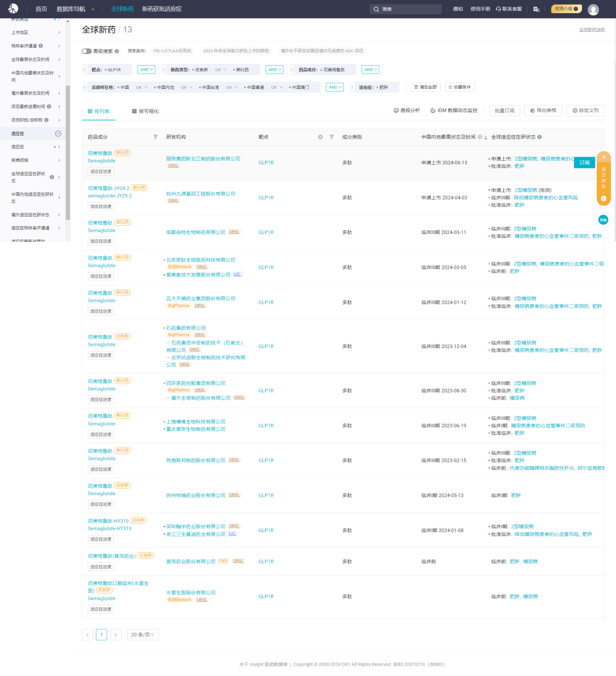Toggle the 高级搜索 advanced search switch
The width and height of the screenshot is (616, 676).
click(87, 51)
